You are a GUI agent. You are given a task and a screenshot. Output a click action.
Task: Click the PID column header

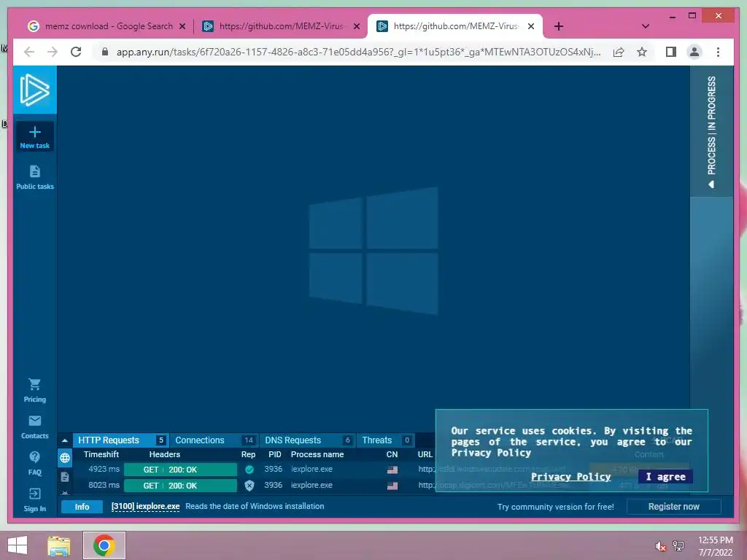[x=275, y=454]
